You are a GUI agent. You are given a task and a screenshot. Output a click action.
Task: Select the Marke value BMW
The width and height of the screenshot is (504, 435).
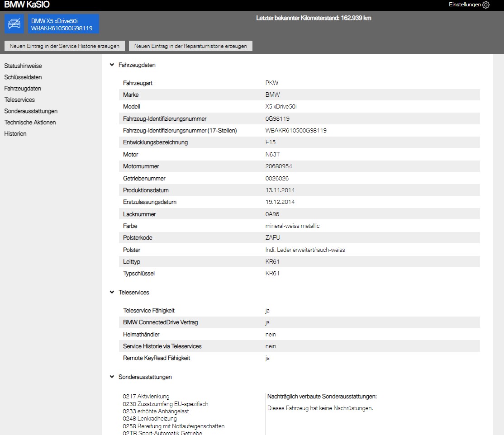coord(272,95)
